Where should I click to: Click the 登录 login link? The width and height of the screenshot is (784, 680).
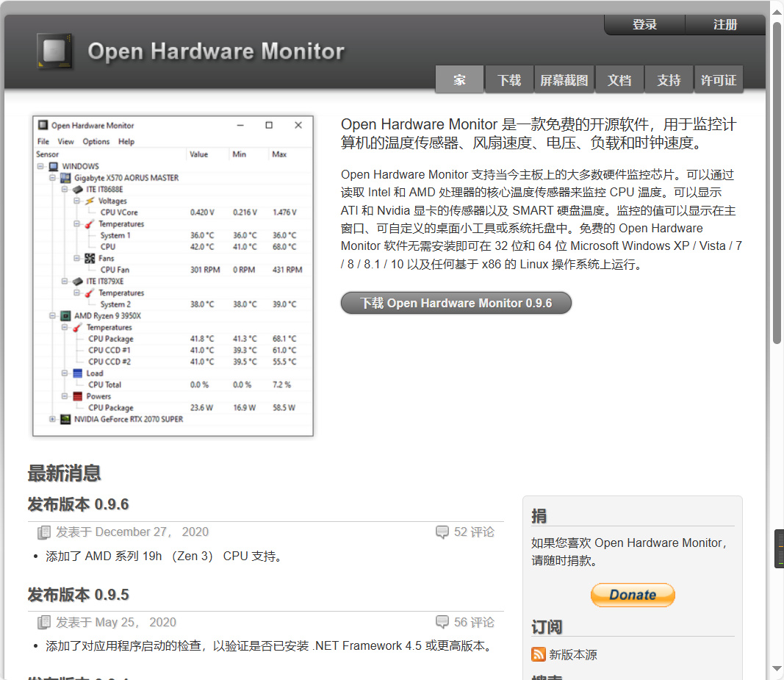pyautogui.click(x=644, y=24)
